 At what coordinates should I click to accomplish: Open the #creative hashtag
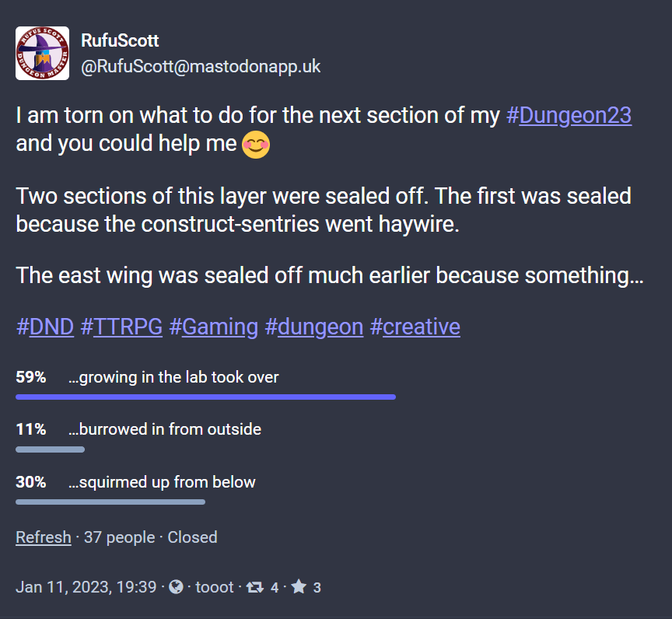tap(415, 327)
